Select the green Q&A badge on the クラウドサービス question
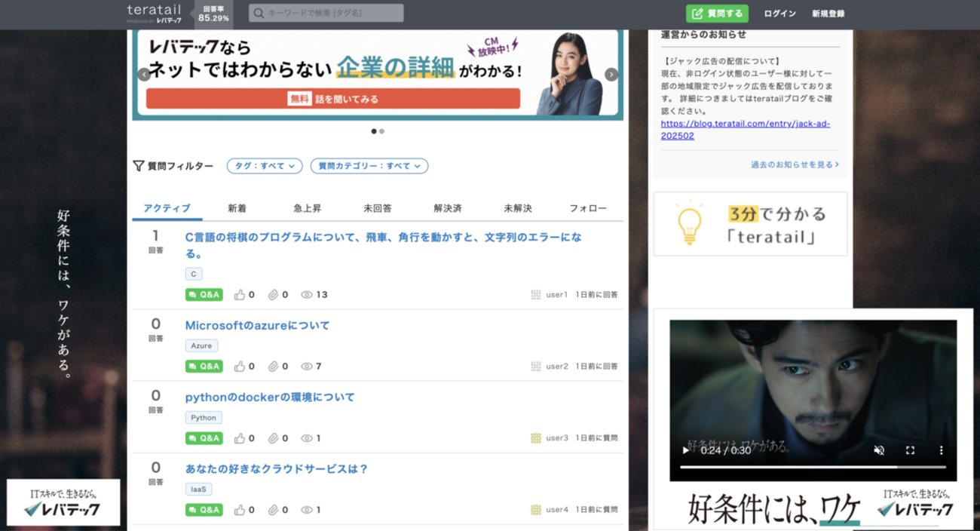The image size is (980, 531). click(x=203, y=509)
